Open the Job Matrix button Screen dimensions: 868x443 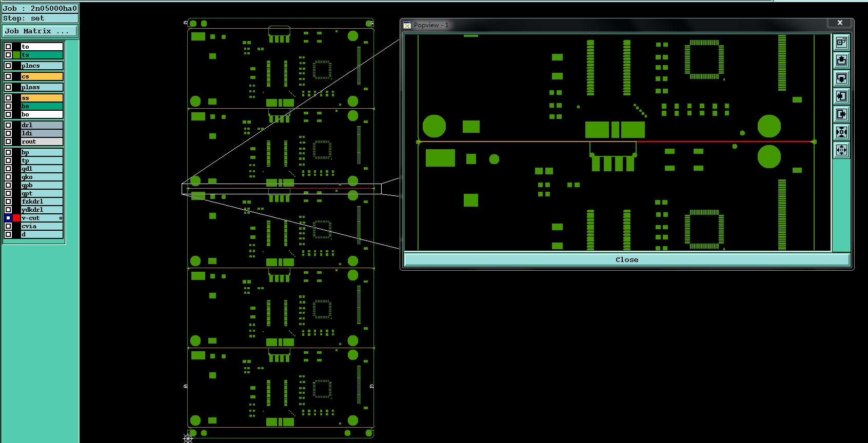pos(40,31)
